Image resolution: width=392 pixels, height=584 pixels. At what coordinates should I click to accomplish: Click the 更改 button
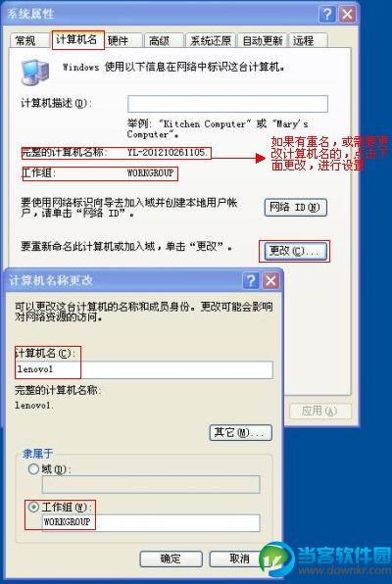(296, 252)
